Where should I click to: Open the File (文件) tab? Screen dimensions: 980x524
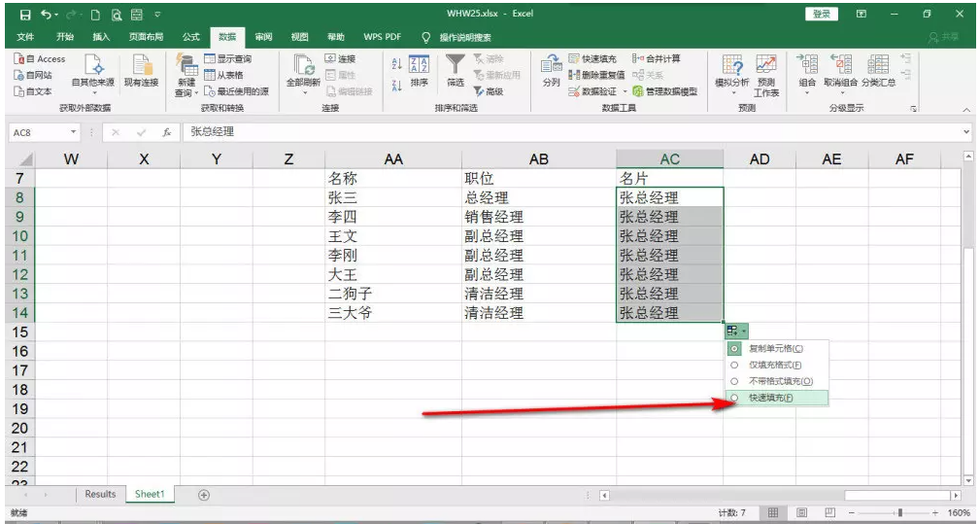pyautogui.click(x=25, y=37)
